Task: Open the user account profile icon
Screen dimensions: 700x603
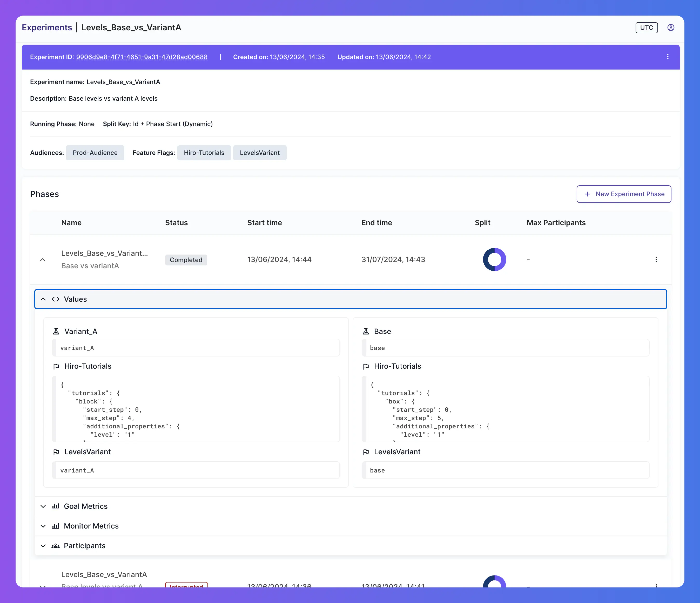Action: tap(671, 28)
